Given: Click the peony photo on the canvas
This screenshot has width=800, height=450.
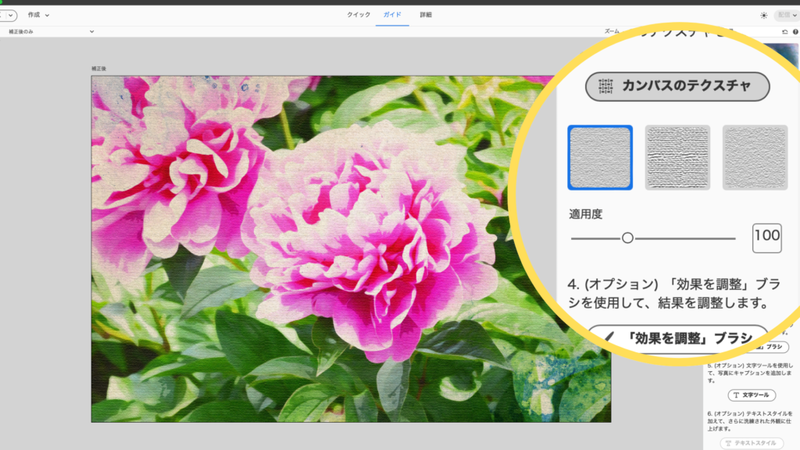Looking at the screenshot, I should point(351,249).
